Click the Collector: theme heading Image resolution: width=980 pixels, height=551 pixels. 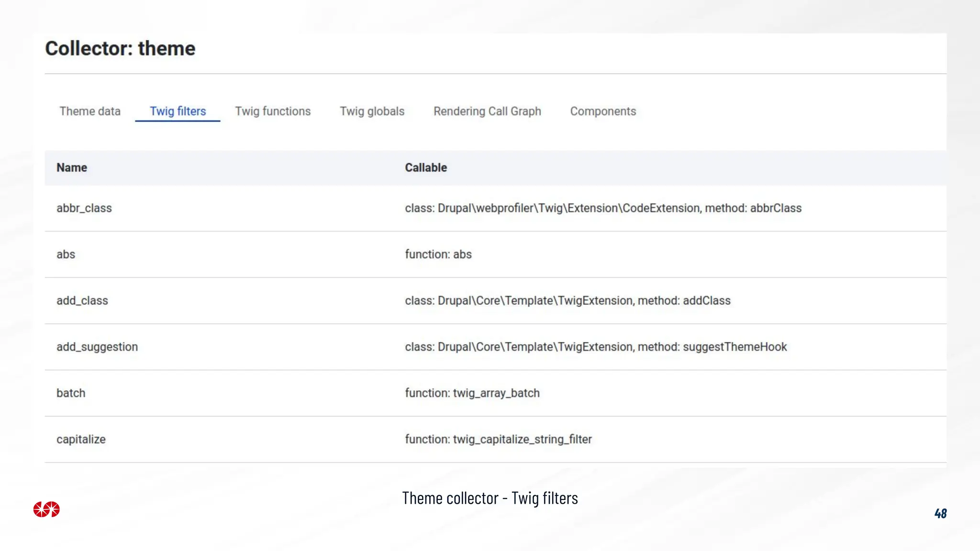[120, 49]
